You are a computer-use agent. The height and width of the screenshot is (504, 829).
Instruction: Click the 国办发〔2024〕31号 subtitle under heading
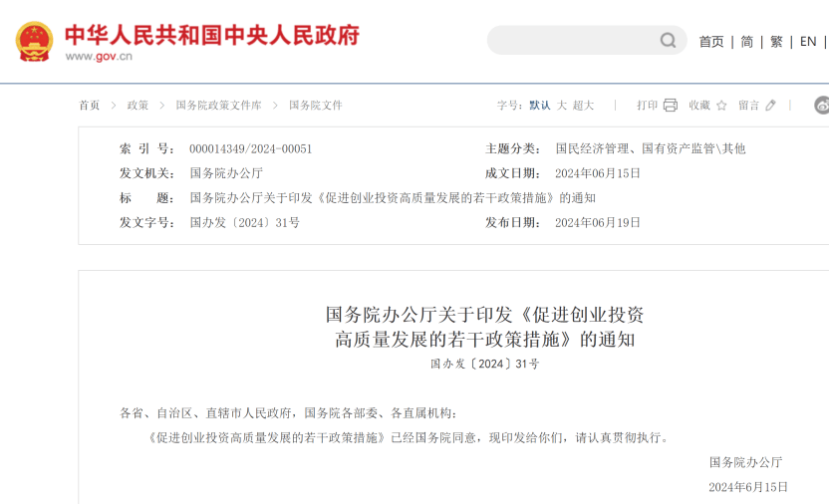click(x=484, y=364)
